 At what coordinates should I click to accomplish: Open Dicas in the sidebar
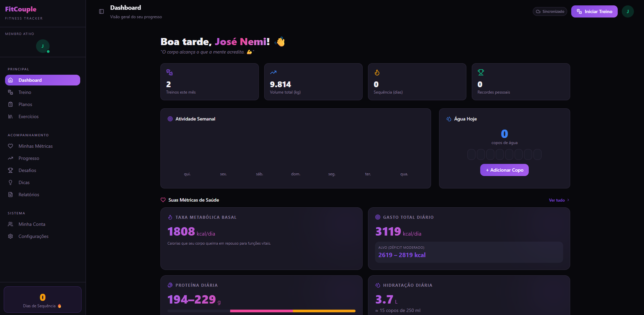[x=42, y=182]
